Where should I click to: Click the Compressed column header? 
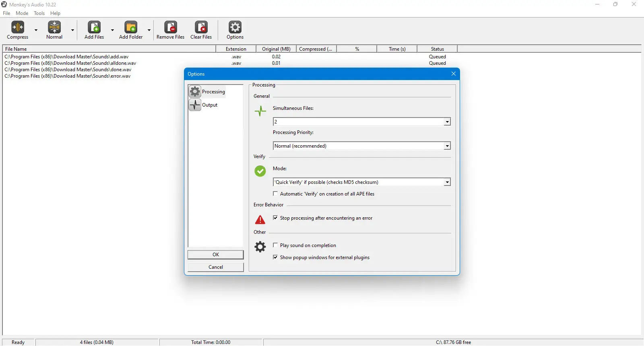pyautogui.click(x=316, y=49)
